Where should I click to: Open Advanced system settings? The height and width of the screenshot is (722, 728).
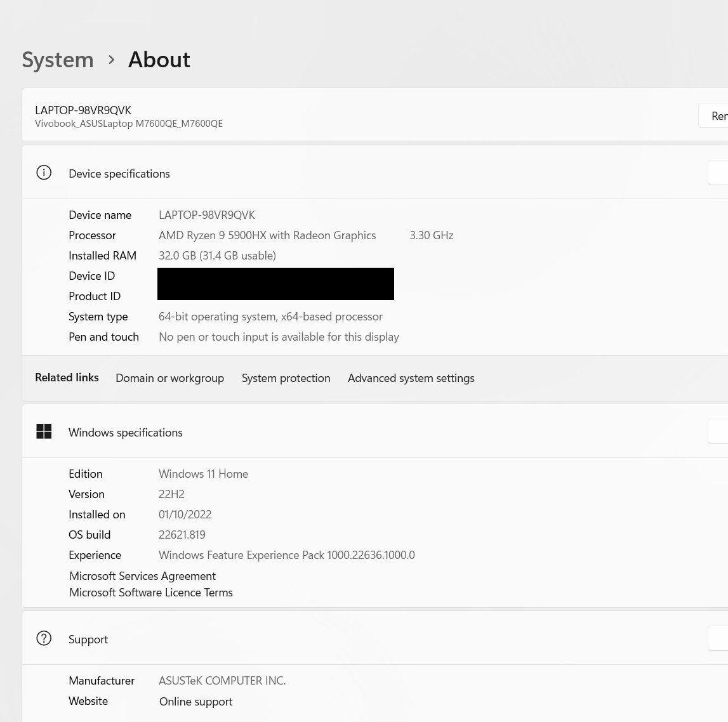click(x=411, y=378)
